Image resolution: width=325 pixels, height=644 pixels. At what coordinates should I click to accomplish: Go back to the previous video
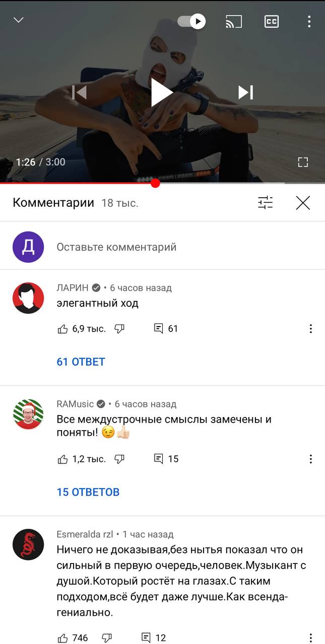tap(79, 92)
